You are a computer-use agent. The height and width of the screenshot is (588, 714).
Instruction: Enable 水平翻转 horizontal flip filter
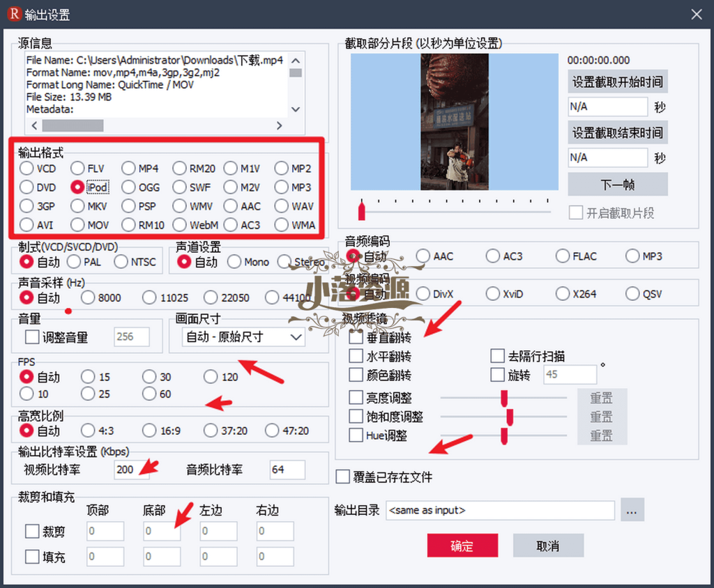click(356, 356)
